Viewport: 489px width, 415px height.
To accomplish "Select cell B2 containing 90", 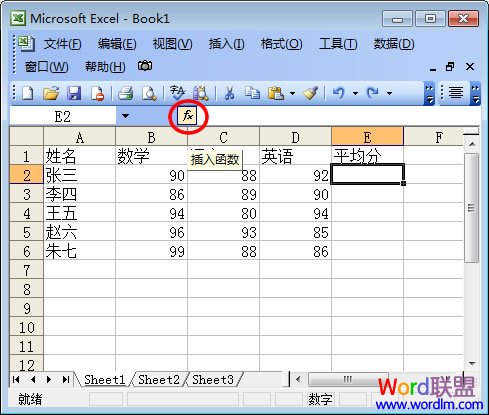I will click(x=151, y=174).
